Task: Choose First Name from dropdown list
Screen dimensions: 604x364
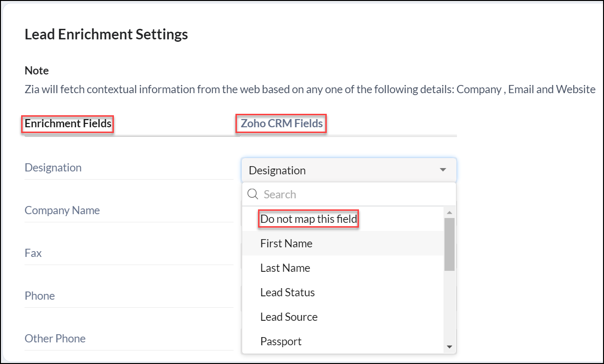Action: pos(286,243)
